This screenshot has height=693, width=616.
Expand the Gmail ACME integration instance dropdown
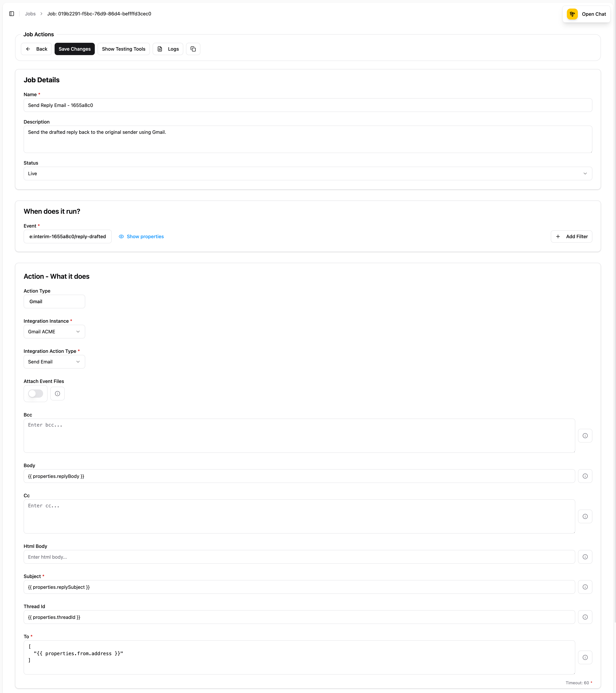point(54,331)
